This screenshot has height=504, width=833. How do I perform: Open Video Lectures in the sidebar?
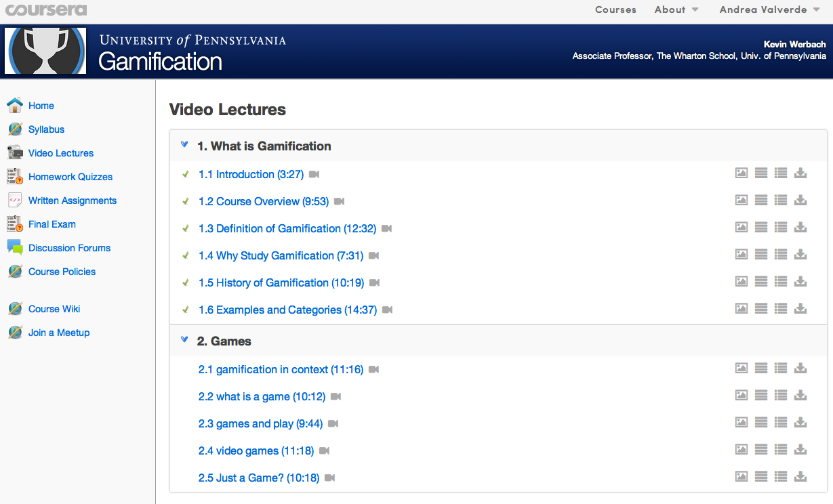61,153
